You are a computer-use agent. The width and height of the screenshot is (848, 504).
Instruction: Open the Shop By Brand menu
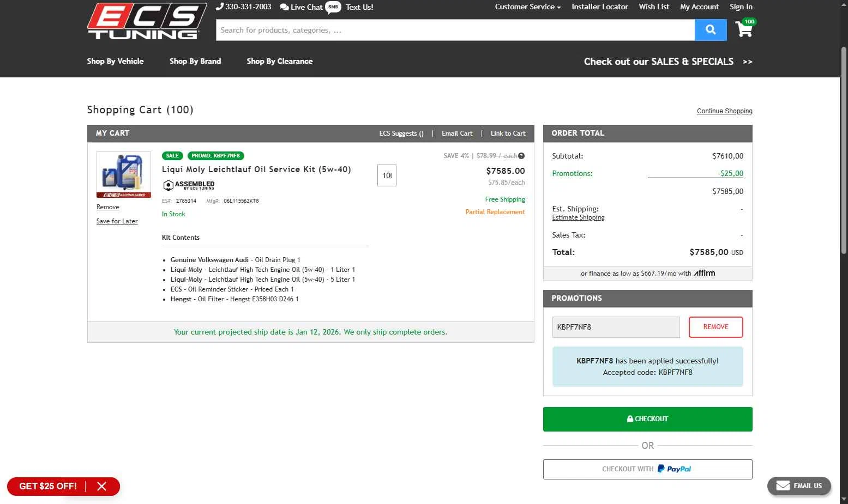[195, 61]
